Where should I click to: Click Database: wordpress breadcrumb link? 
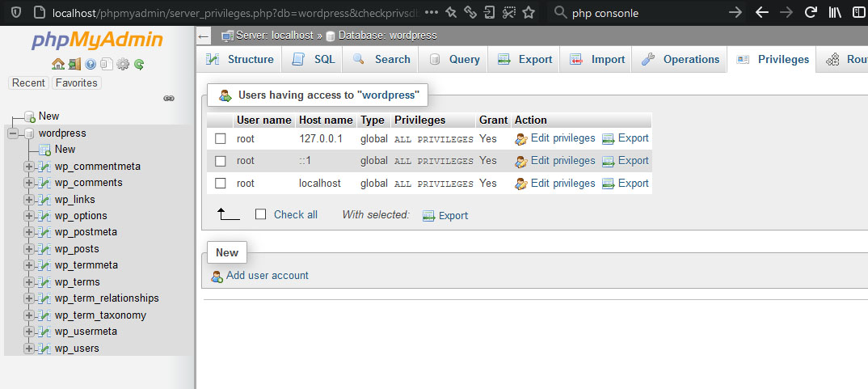click(x=387, y=36)
